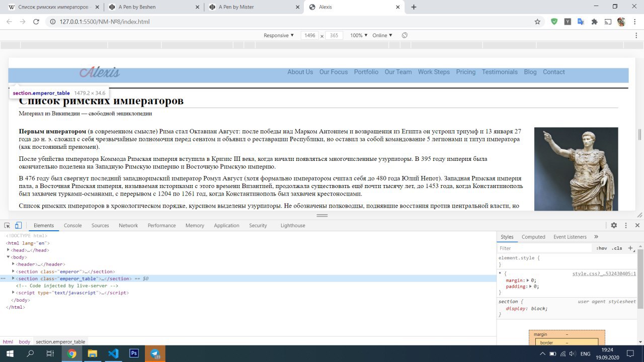Reload the page with the refresh icon

pyautogui.click(x=36, y=22)
